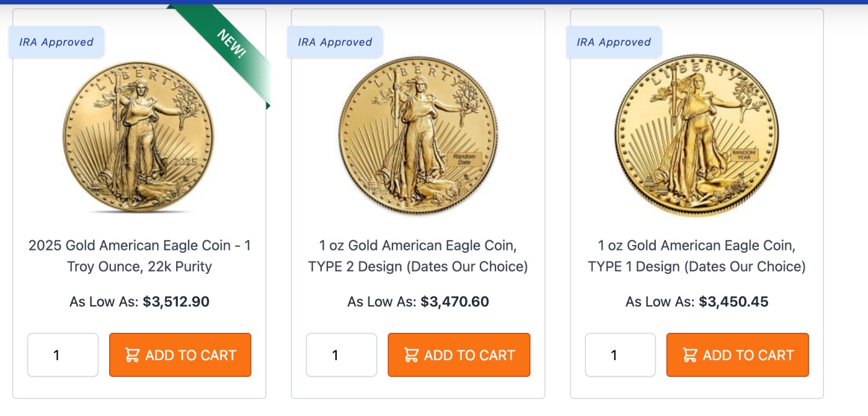Image resolution: width=868 pixels, height=416 pixels.
Task: Open the 2025 Gold American Eagle product page
Action: pos(140,255)
